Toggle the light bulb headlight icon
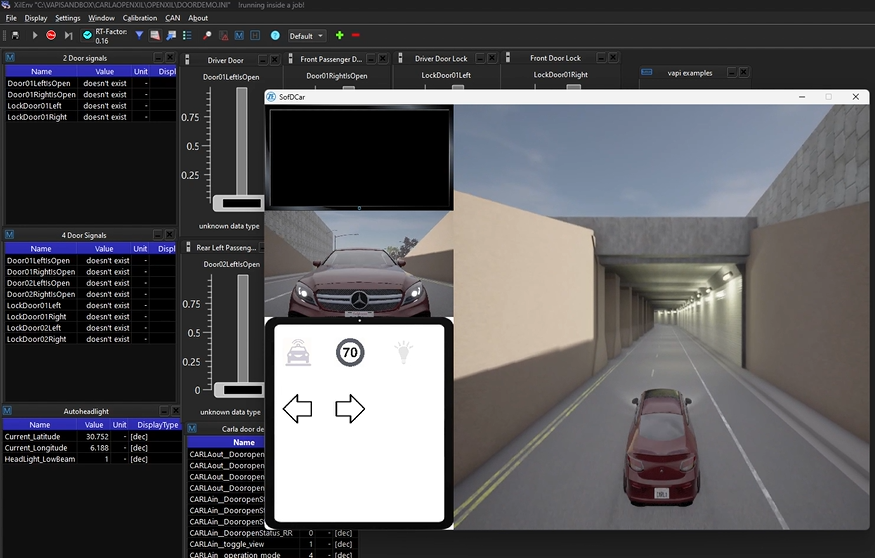The height and width of the screenshot is (558, 875). [402, 351]
